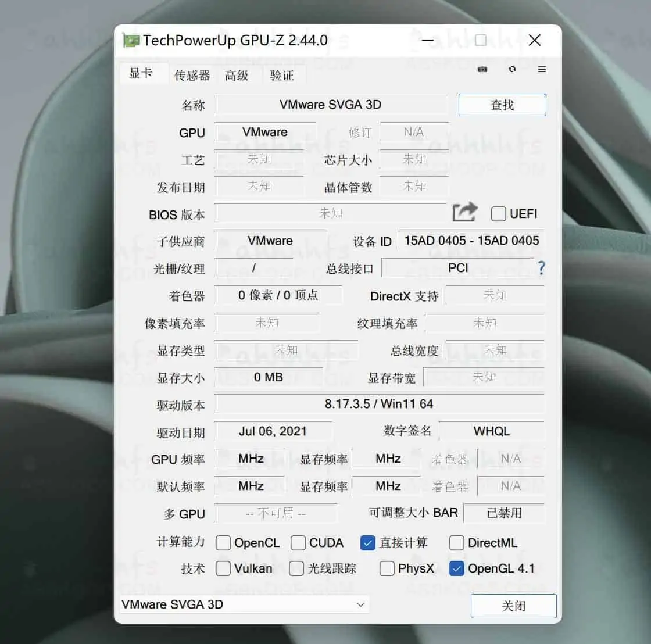Check the OpenCL compute capability box

[223, 542]
